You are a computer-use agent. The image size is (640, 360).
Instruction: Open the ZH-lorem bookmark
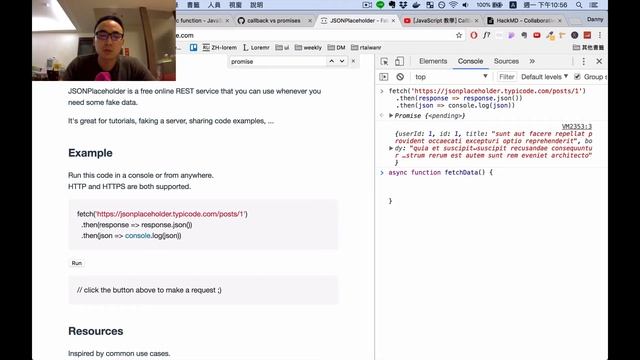[x=220, y=48]
